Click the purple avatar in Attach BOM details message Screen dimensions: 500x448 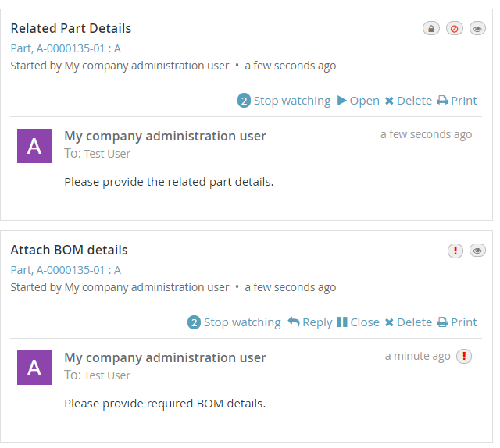(x=34, y=368)
